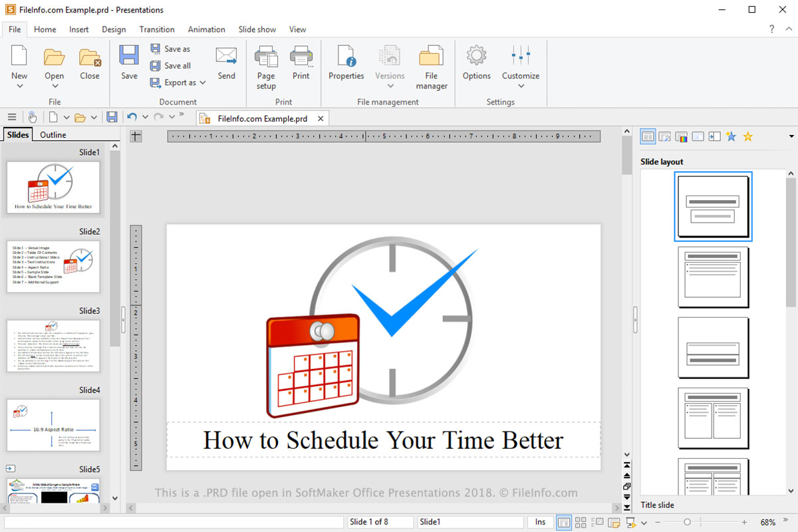Open the Slide show ribbon tab
Viewport: 798px width, 532px height.
pyautogui.click(x=257, y=29)
